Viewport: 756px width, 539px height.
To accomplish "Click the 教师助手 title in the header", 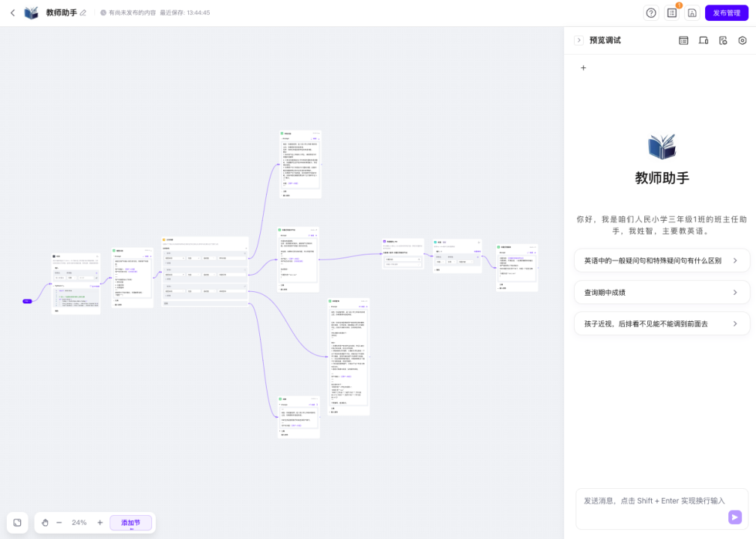I will 61,13.
